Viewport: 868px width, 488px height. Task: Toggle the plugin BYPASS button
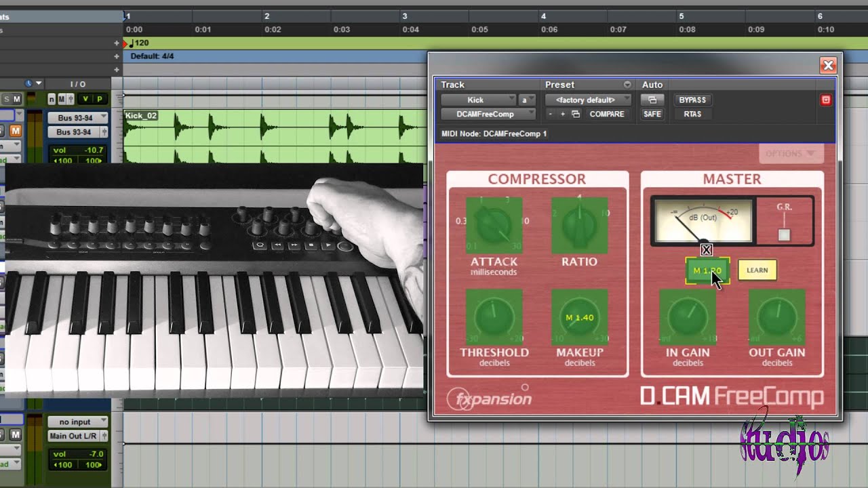coord(692,100)
